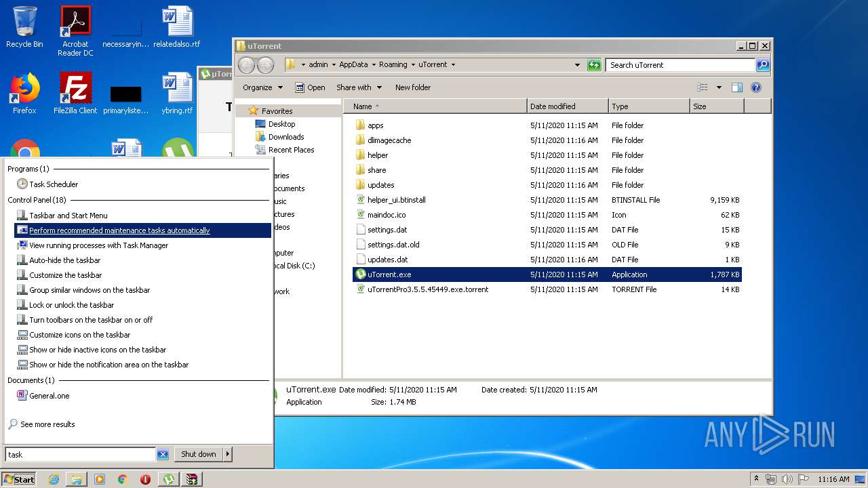
Task: Click the admin breadcrumb segment
Action: [318, 65]
